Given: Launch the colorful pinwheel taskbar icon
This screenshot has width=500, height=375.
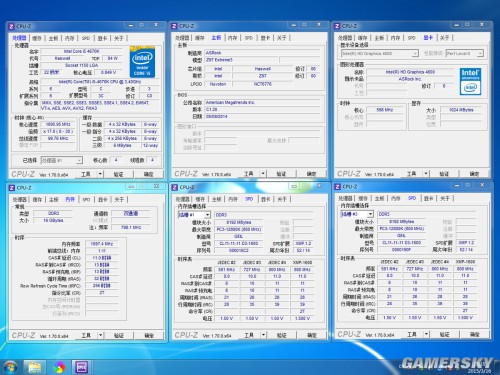Looking at the screenshot, I should [x=59, y=367].
